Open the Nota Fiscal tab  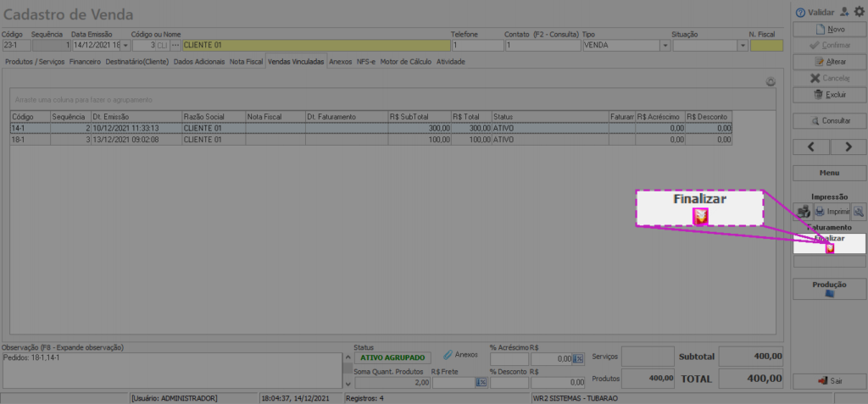pos(246,62)
